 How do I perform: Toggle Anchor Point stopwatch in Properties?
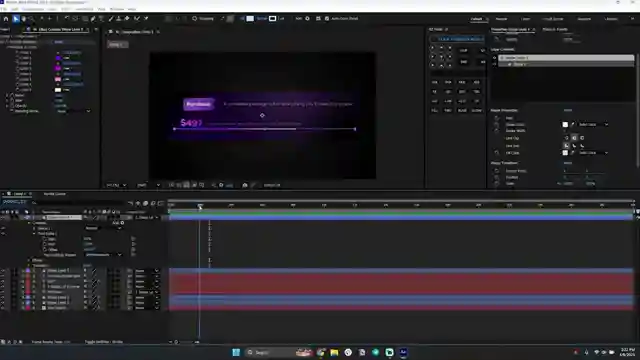click(x=497, y=171)
